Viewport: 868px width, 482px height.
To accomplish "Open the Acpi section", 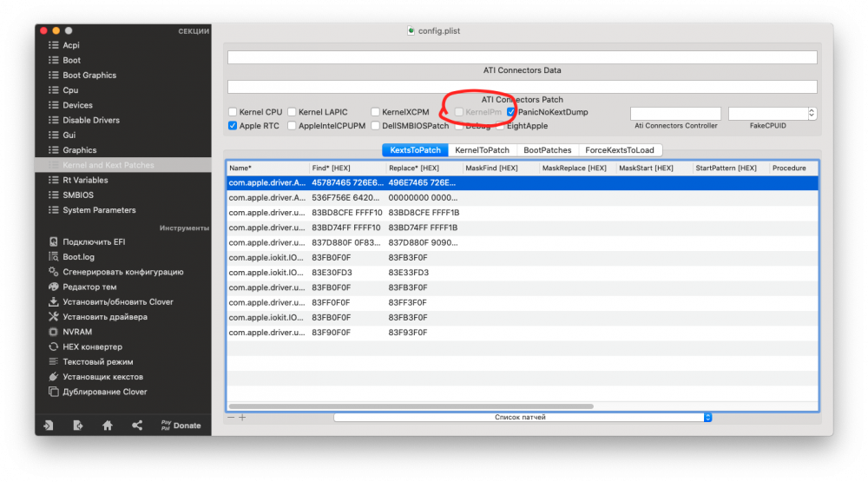I will point(71,45).
